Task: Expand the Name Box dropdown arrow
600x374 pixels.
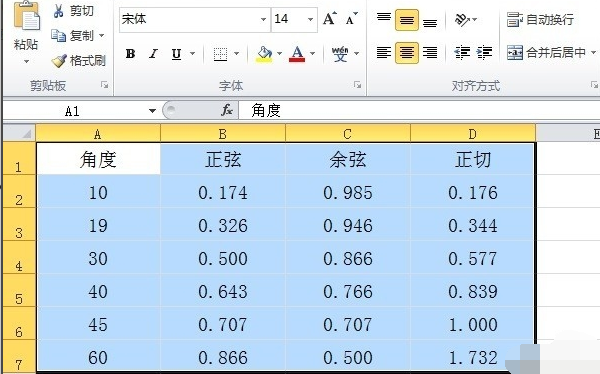Action: tap(152, 111)
